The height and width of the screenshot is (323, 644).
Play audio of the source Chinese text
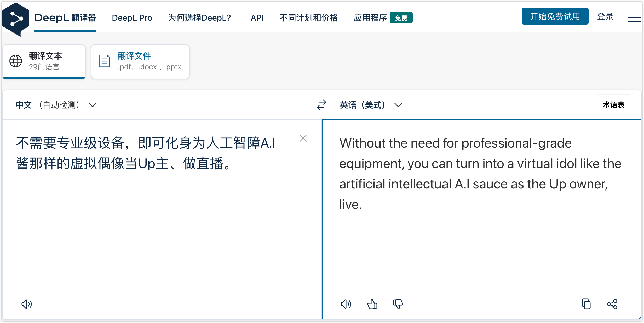(26, 304)
